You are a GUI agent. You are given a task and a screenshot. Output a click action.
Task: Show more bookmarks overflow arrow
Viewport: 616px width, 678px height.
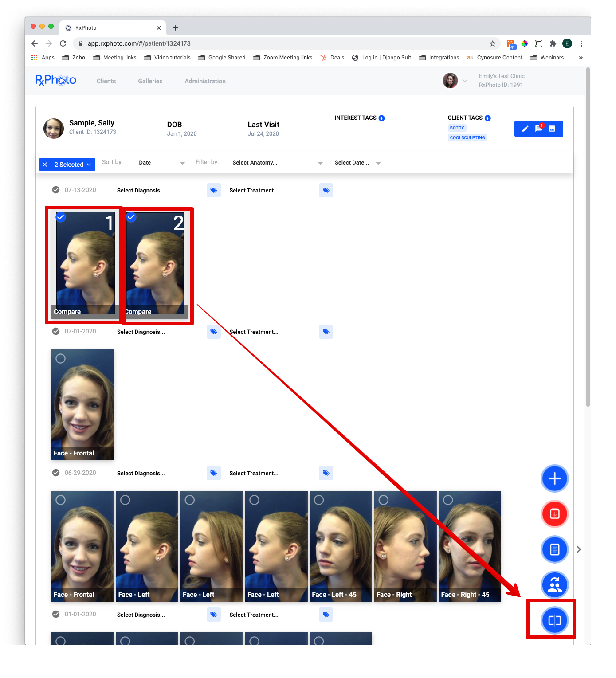[x=581, y=58]
